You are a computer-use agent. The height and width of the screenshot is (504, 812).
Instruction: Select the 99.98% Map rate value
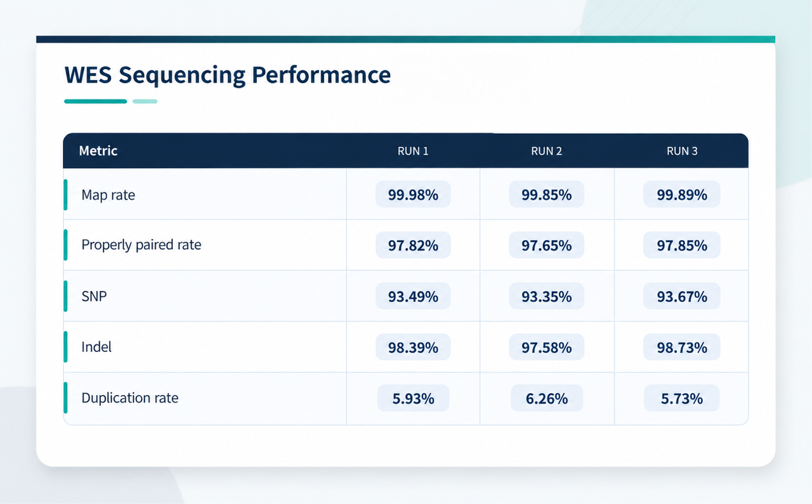tap(413, 195)
